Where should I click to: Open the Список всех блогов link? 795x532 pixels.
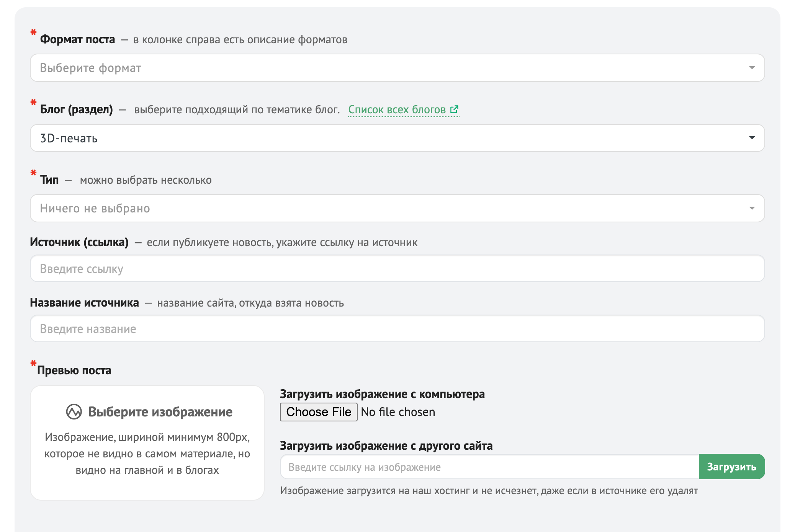397,110
